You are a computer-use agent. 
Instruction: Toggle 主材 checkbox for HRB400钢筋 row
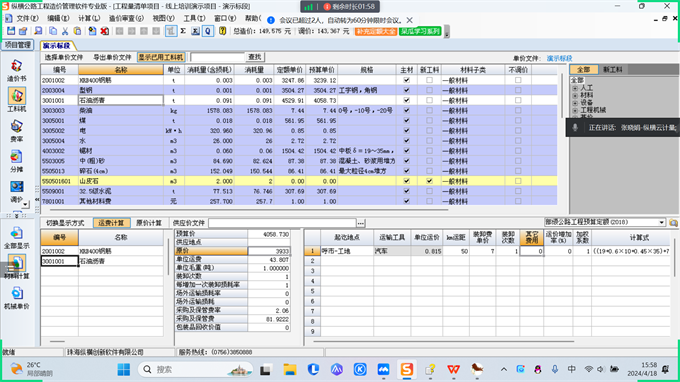pyautogui.click(x=406, y=80)
